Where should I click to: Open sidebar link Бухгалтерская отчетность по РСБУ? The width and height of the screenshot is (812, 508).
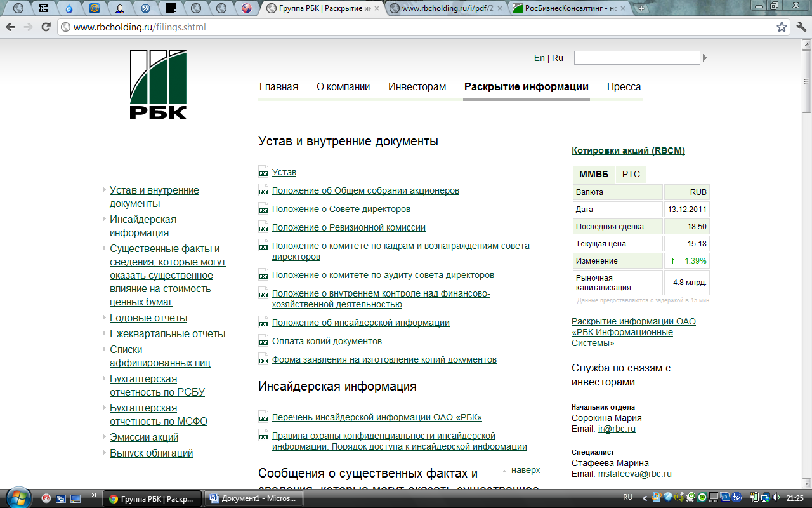coord(157,385)
